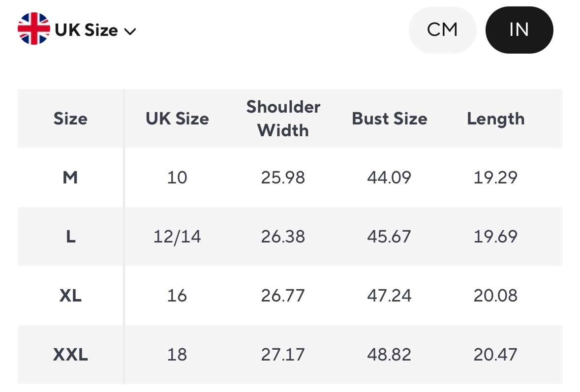Click UK size 12/14 cell
This screenshot has height=392, width=580.
(x=177, y=237)
